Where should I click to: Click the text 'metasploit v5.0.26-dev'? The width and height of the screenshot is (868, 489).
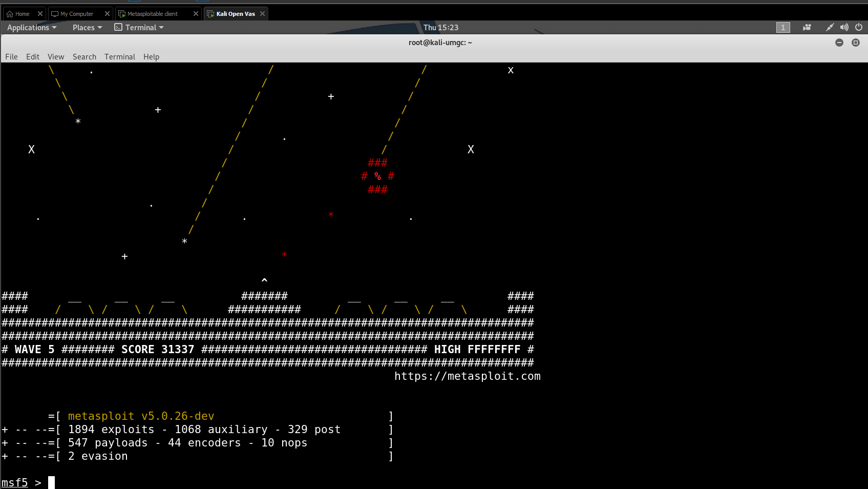141,416
